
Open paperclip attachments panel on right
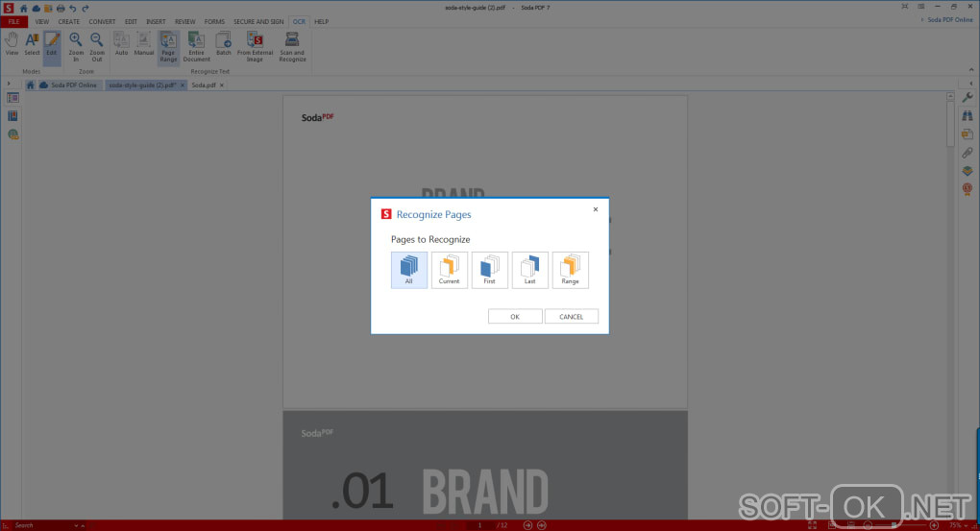(968, 153)
